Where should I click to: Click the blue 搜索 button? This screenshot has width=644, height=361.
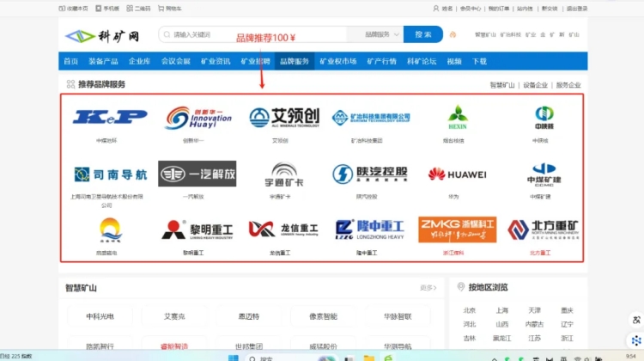(422, 35)
